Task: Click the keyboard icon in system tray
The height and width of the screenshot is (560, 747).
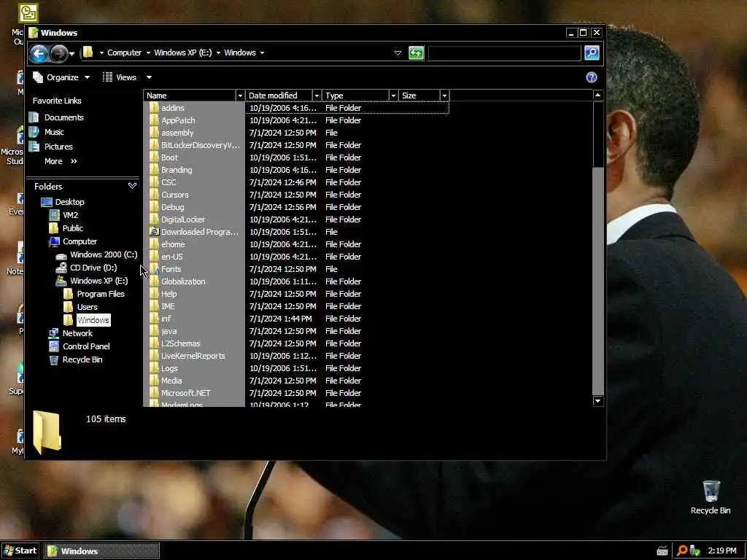Action: click(662, 551)
